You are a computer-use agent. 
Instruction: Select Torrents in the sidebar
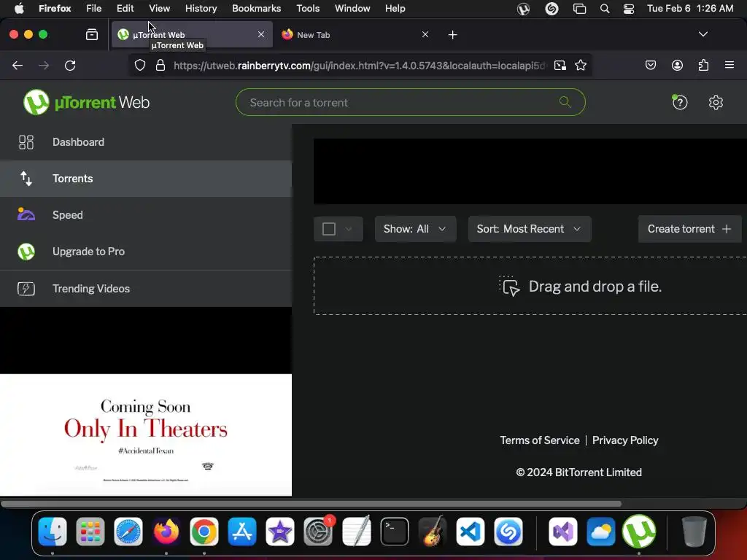(146, 179)
